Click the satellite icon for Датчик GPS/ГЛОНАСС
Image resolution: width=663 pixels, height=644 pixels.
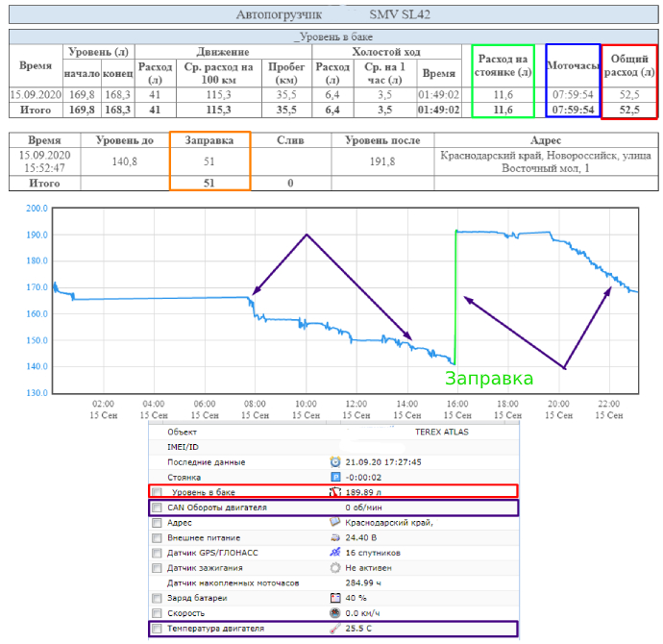coord(335,553)
